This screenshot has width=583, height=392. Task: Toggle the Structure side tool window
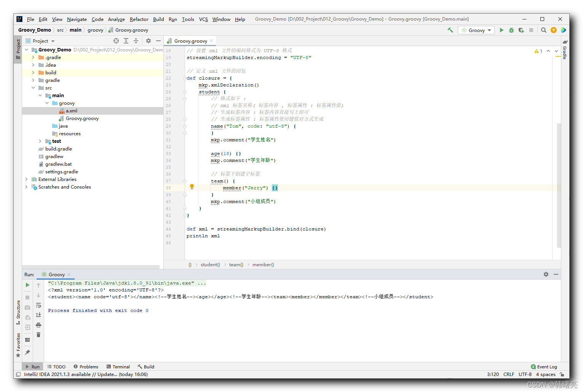[18, 312]
